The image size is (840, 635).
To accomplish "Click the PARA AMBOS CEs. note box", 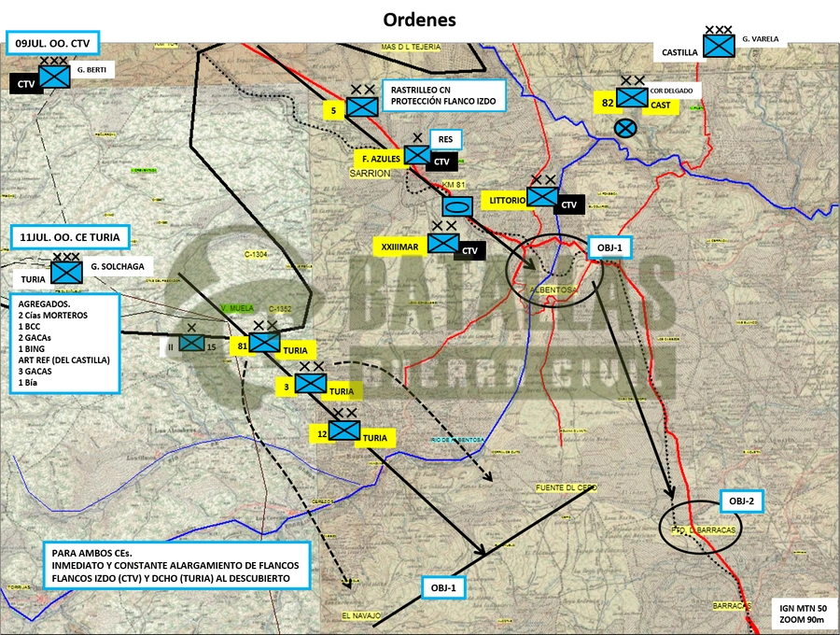I will tap(176, 566).
